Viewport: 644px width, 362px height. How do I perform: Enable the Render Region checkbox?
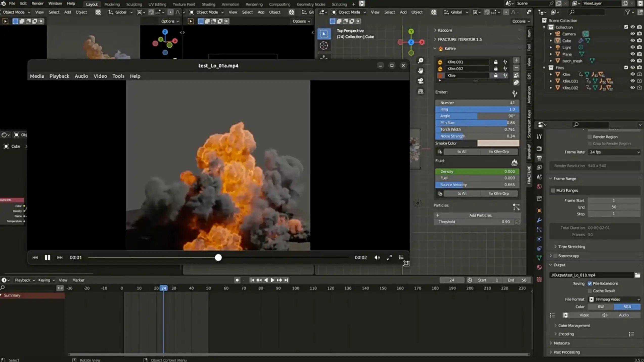coord(590,137)
